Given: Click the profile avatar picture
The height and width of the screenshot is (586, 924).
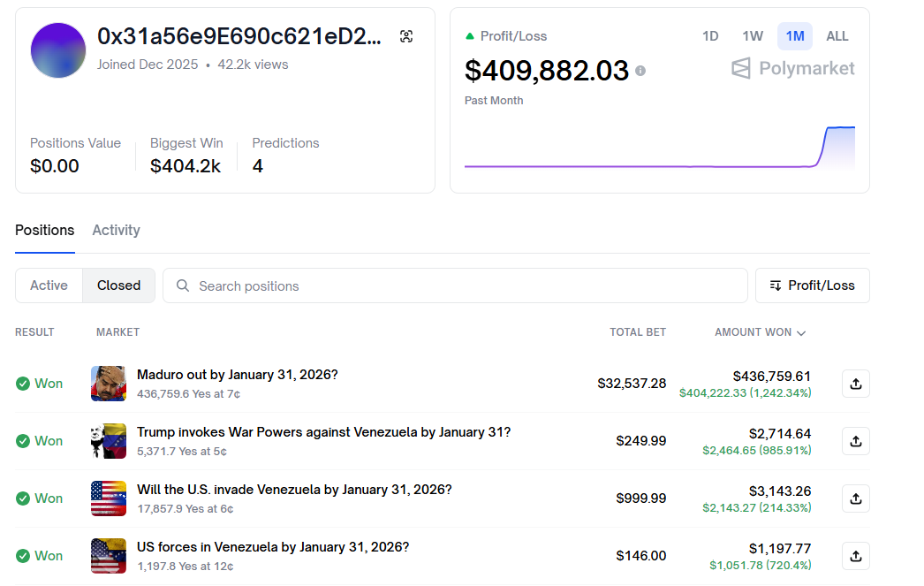Looking at the screenshot, I should [58, 50].
